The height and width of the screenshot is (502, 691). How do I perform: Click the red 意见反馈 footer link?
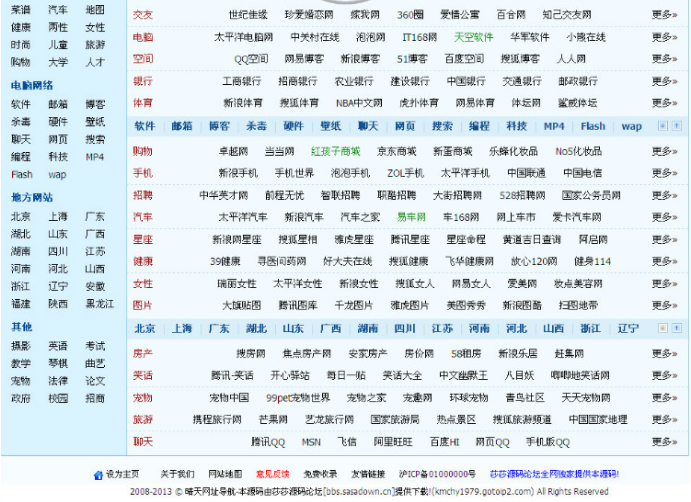point(272,474)
